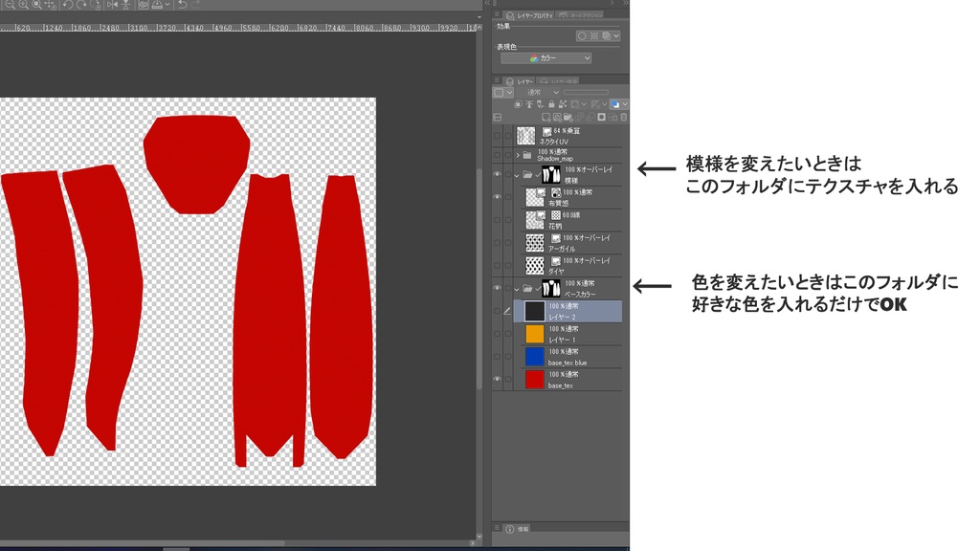Show the base_tex blue layer
This screenshot has width=980, height=551.
(x=498, y=356)
